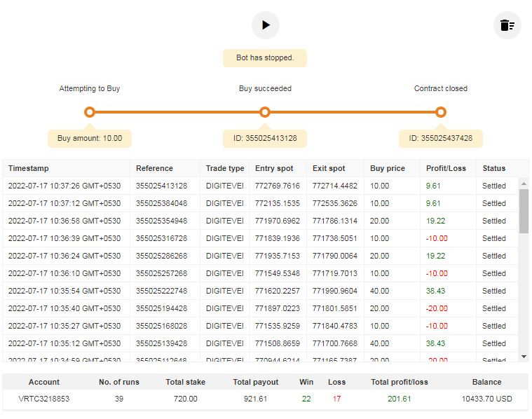The height and width of the screenshot is (419, 532).
Task: Click account number VRTC3218853
Action: pos(44,399)
